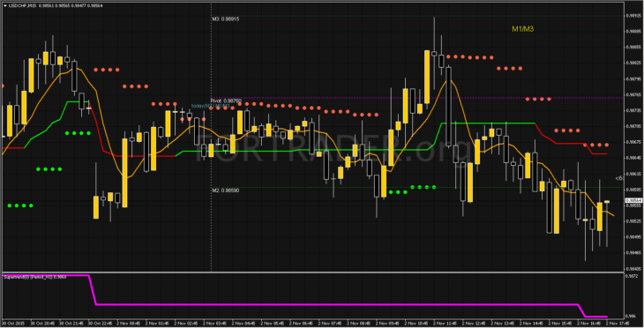This screenshot has height=328, width=644.
Task: Click the yellow M1/M3 label
Action: pos(523,29)
